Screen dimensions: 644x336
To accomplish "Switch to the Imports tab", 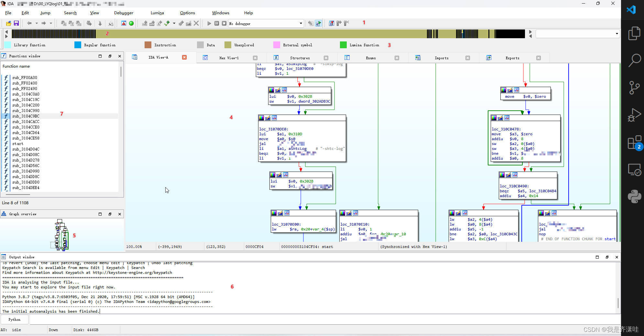I will tap(442, 58).
